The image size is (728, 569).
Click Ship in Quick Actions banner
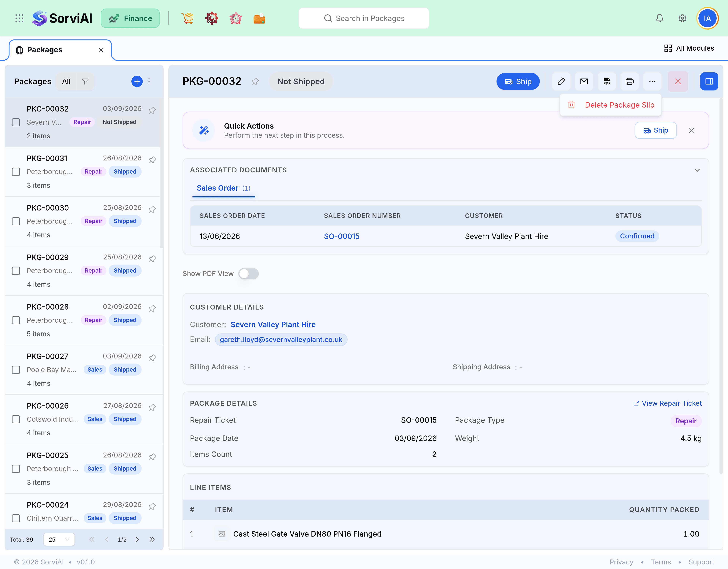[x=656, y=130]
